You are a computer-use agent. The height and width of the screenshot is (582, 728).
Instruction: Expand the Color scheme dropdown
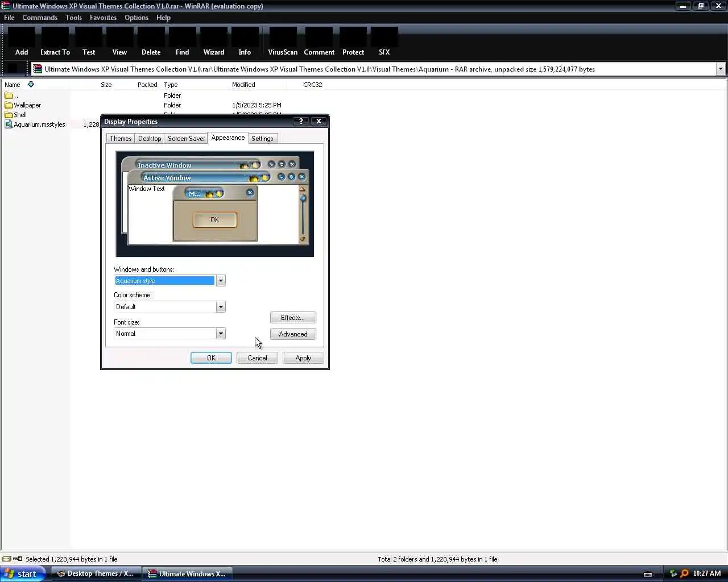pyautogui.click(x=221, y=307)
